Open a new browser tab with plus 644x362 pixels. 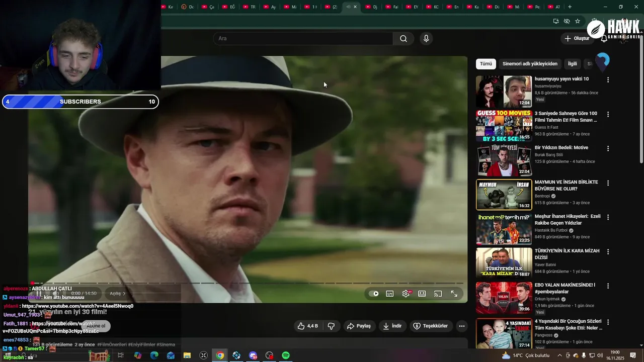tap(570, 7)
